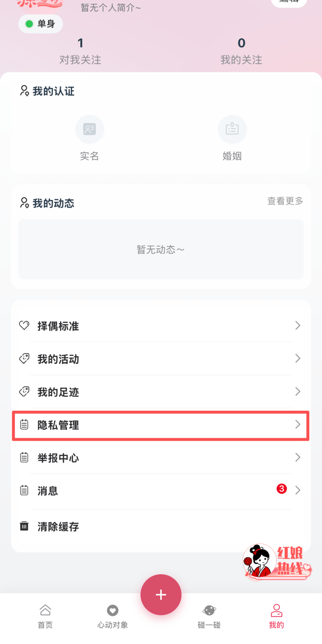Screen dimensions: 322x644
Task: Tap the 实名 verification icon
Action: (x=89, y=129)
